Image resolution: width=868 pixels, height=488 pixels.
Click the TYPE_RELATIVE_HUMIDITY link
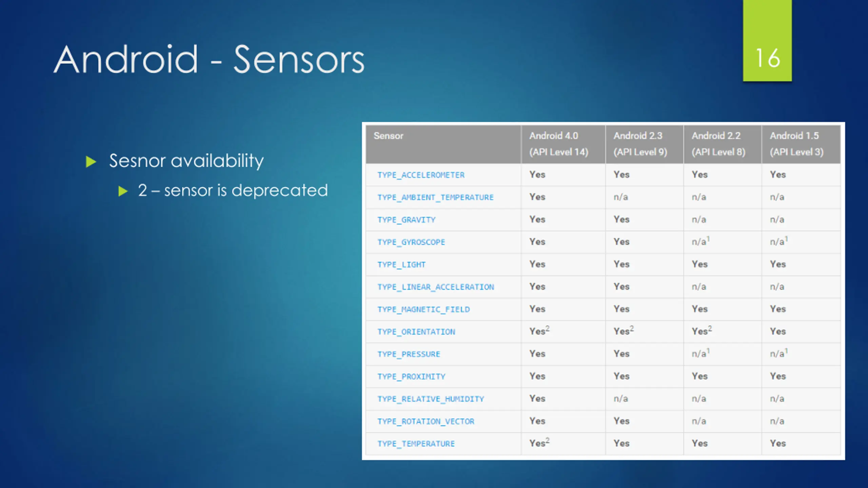431,399
